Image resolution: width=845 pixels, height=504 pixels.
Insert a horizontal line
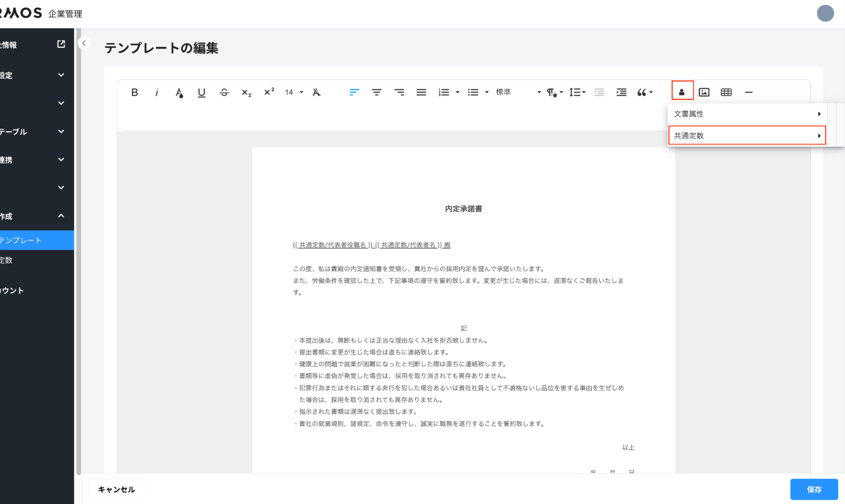(x=749, y=92)
